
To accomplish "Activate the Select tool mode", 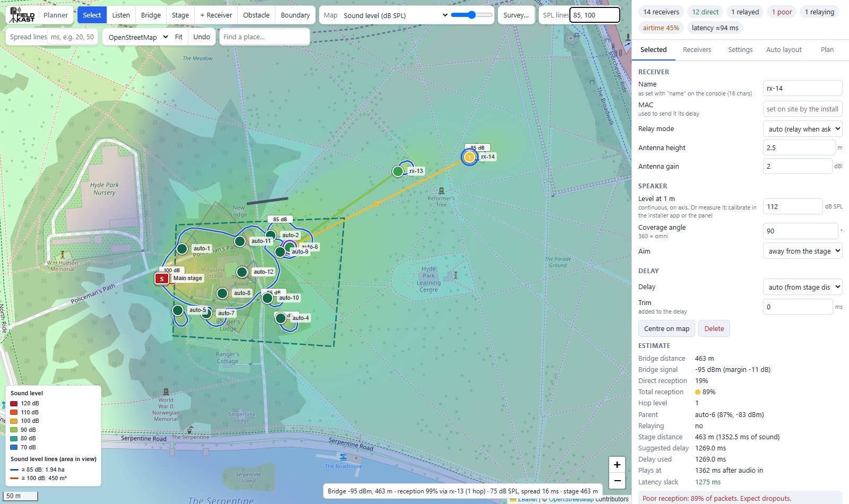I will pos(92,15).
